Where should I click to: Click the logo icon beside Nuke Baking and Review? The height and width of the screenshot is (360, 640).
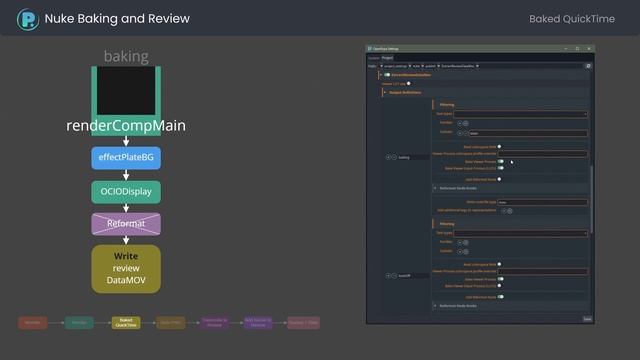click(28, 19)
